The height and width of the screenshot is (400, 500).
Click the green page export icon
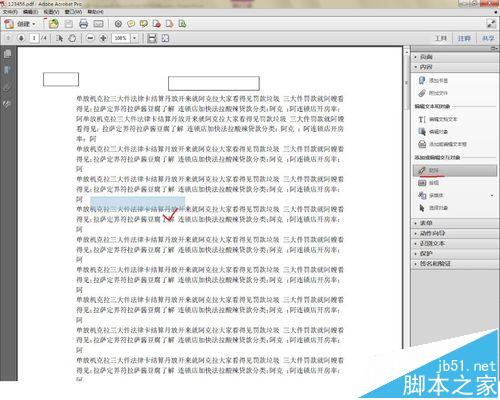[182, 24]
